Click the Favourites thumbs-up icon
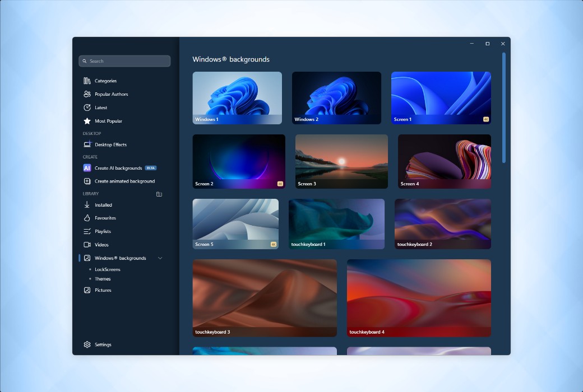The width and height of the screenshot is (583, 392). [87, 218]
